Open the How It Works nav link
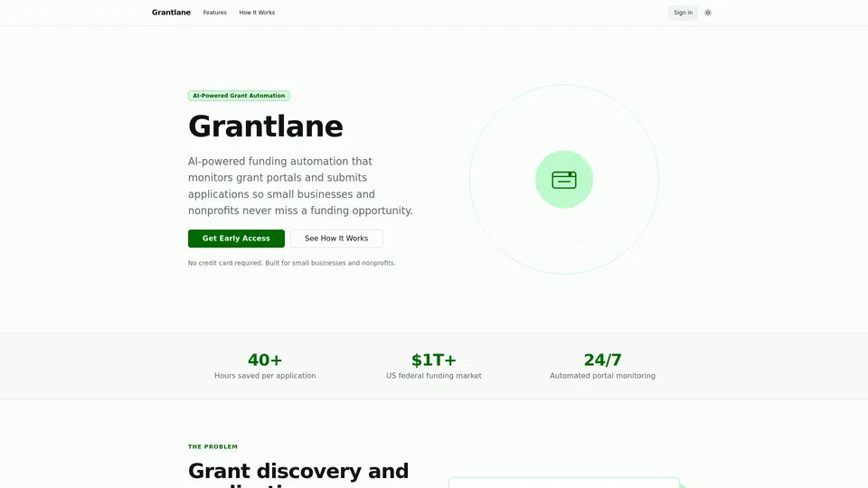868x488 pixels. pos(257,12)
